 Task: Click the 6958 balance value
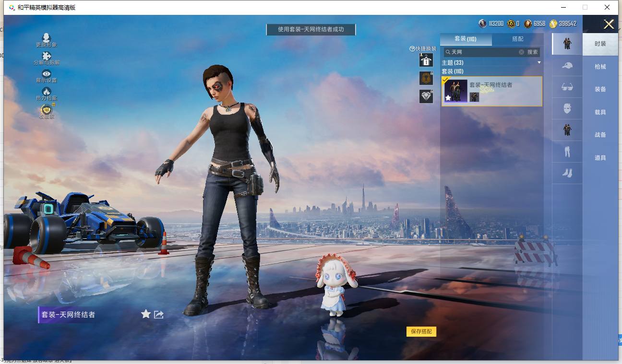click(539, 23)
